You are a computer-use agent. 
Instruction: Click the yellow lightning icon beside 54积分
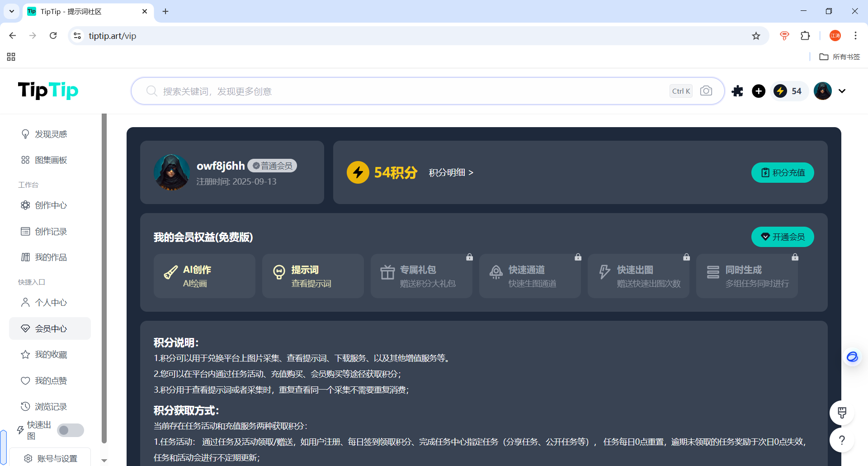tap(358, 172)
